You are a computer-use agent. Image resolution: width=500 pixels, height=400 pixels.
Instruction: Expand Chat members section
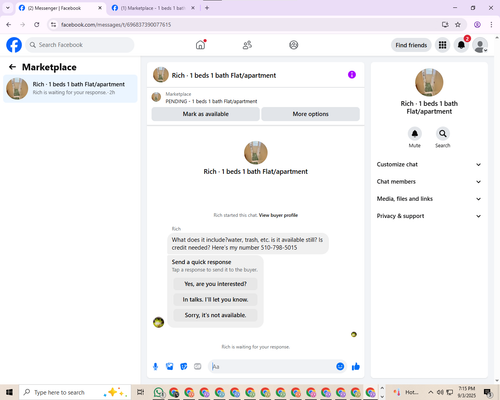tap(429, 182)
